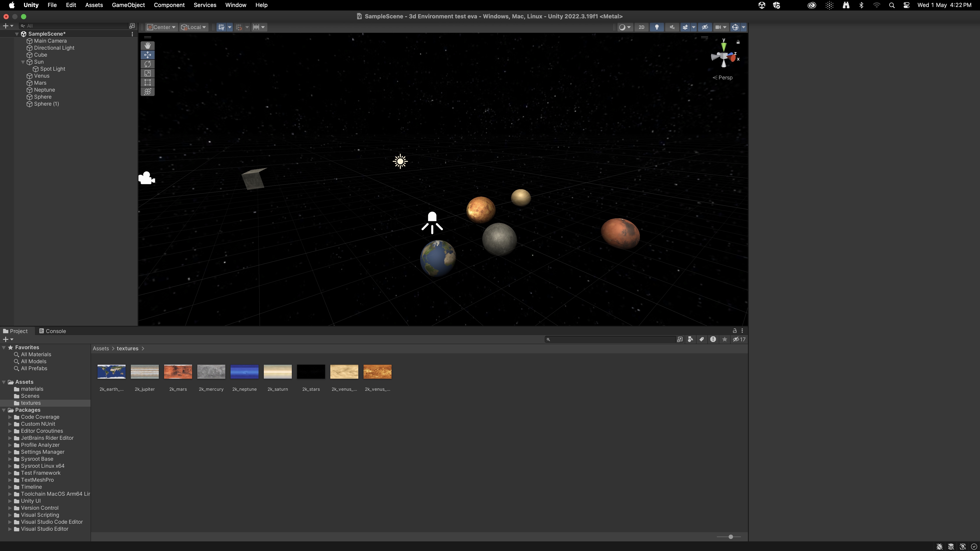The height and width of the screenshot is (551, 980).
Task: Collapse the Packages folder tree
Action: pyautogui.click(x=4, y=410)
